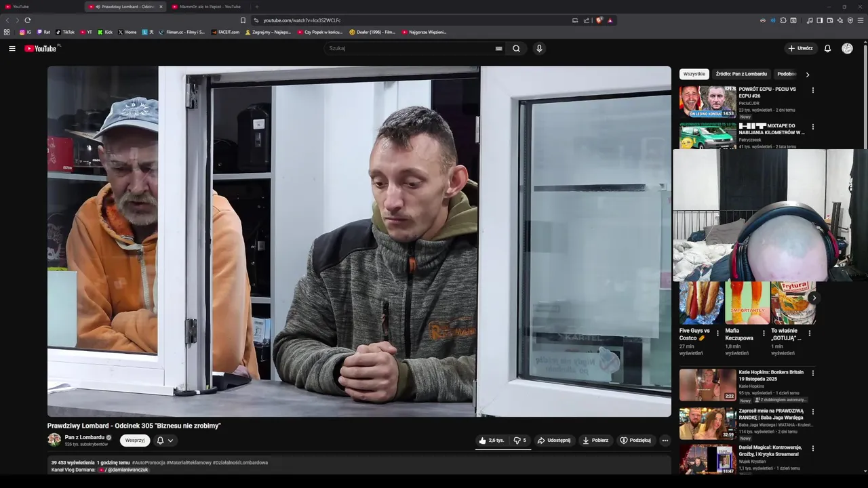The width and height of the screenshot is (868, 488).
Task: Open FACEIT.com bookmark
Action: pyautogui.click(x=225, y=32)
